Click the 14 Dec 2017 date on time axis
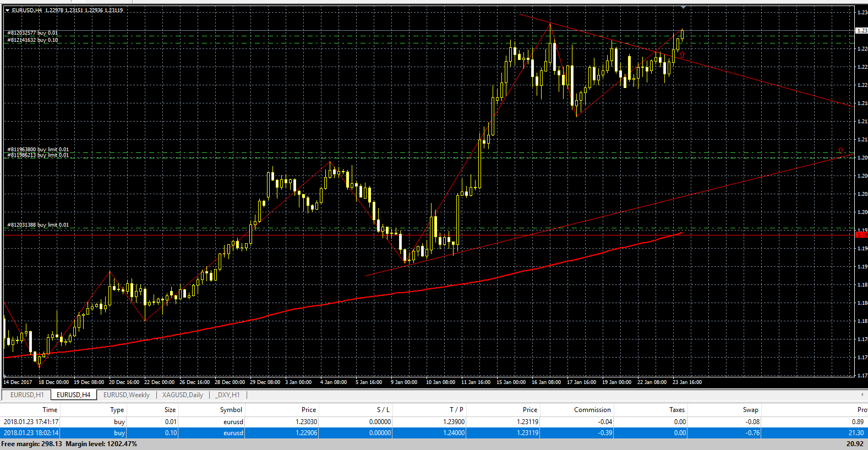The image size is (868, 450). point(18,382)
